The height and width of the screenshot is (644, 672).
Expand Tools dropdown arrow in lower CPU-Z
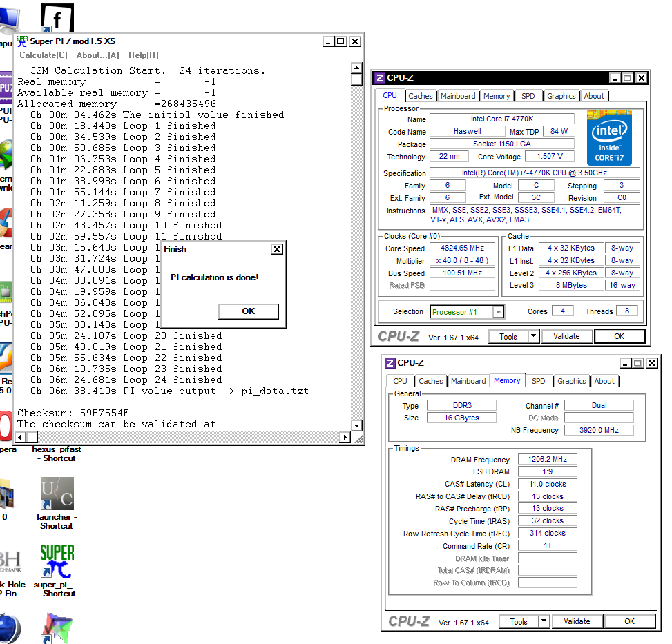click(544, 622)
